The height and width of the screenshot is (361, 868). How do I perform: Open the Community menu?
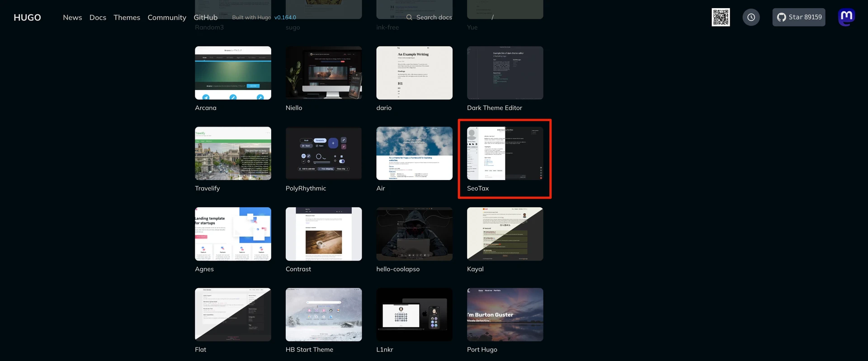pyautogui.click(x=167, y=17)
